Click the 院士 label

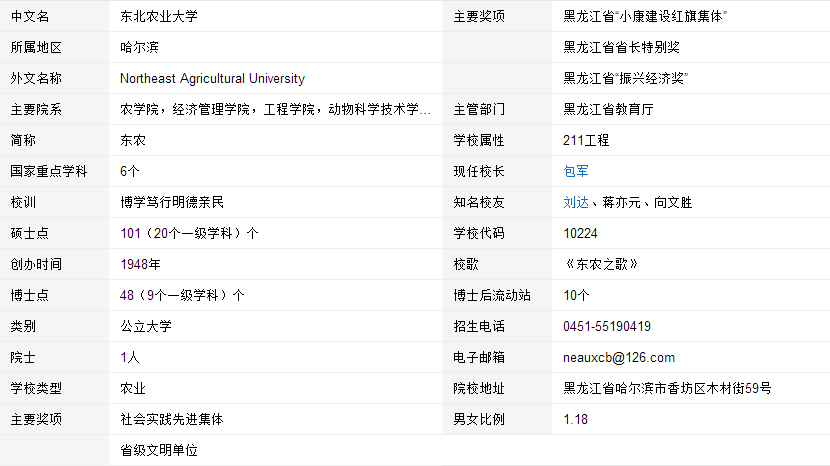(23, 357)
